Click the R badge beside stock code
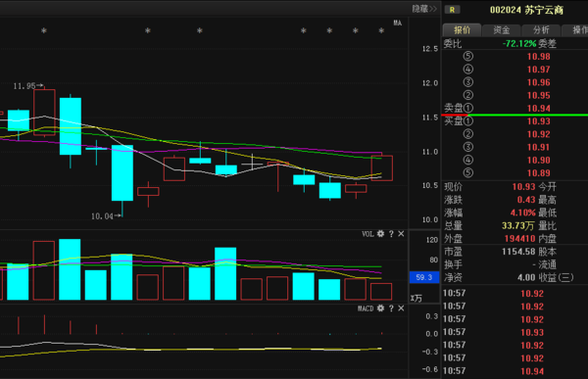Viewport: 588px width, 379px height. click(452, 10)
